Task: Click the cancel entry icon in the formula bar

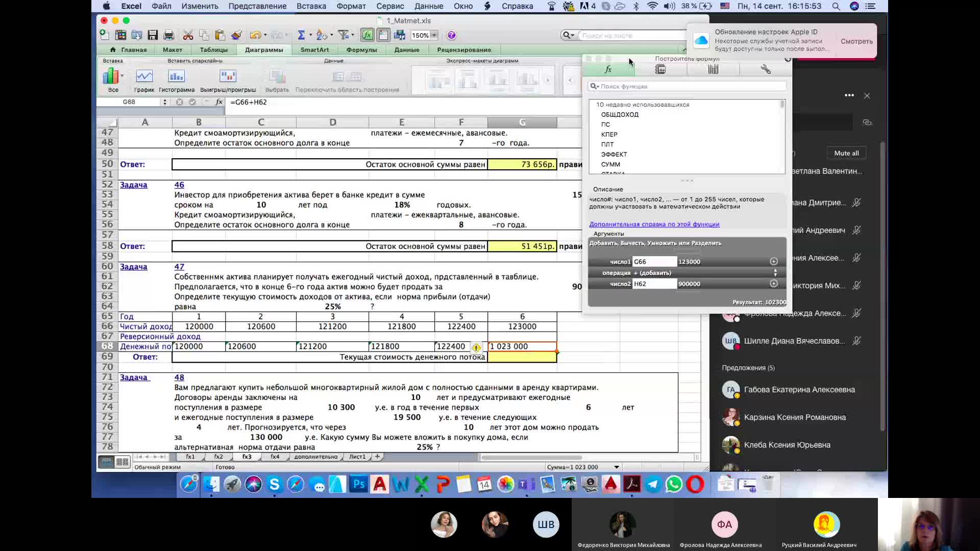Action: point(179,102)
